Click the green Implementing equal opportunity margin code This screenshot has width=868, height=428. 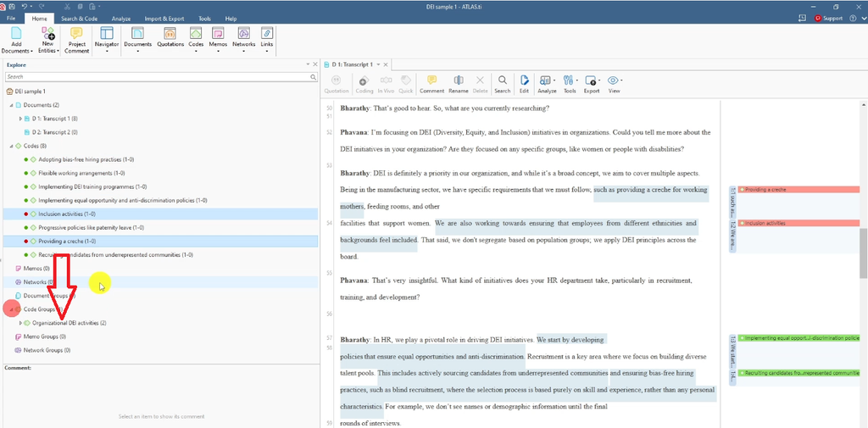tap(798, 338)
